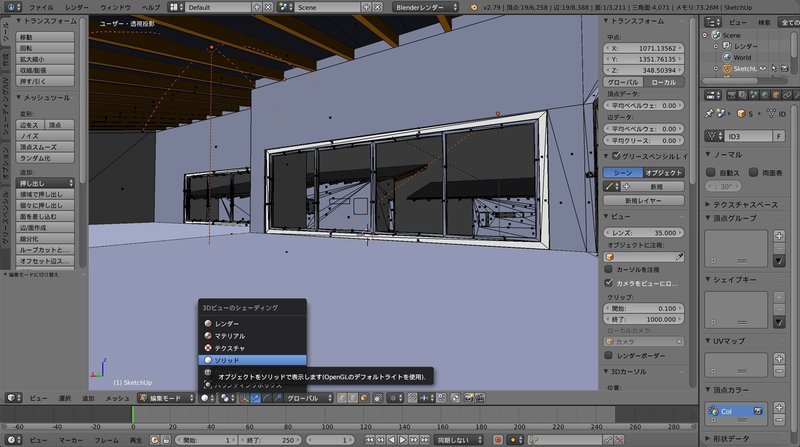Image resolution: width=800 pixels, height=447 pixels.
Task: Uncheck the lock camera to view checkbox
Action: tap(608, 282)
